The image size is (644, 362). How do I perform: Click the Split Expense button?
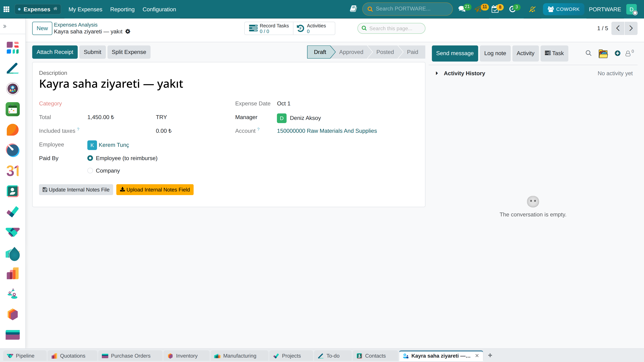point(129,52)
